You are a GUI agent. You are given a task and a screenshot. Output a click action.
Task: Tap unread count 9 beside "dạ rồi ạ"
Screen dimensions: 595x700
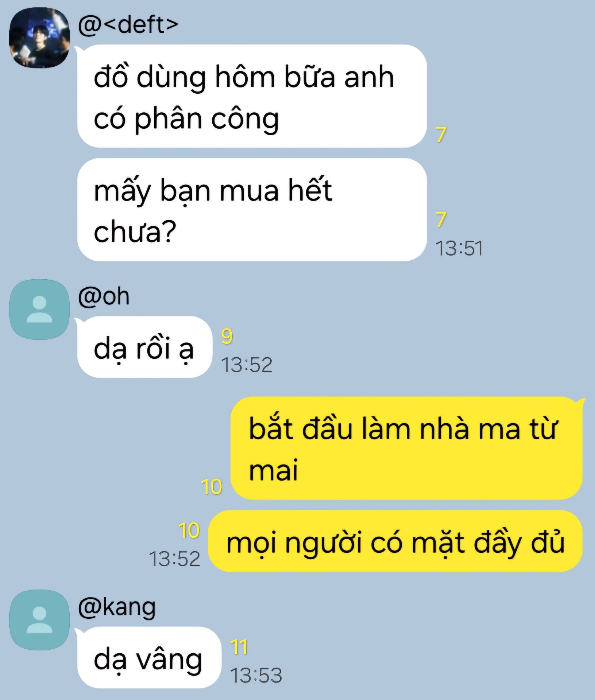[227, 337]
